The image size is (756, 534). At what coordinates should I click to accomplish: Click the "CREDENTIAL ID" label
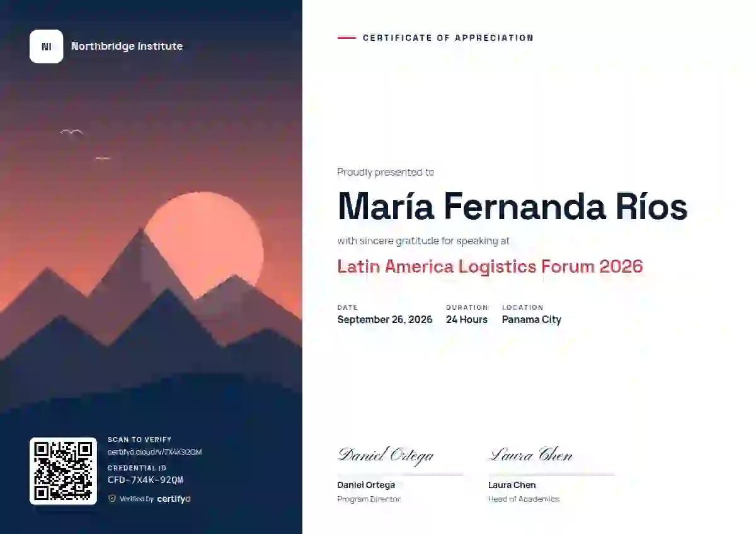pyautogui.click(x=137, y=468)
